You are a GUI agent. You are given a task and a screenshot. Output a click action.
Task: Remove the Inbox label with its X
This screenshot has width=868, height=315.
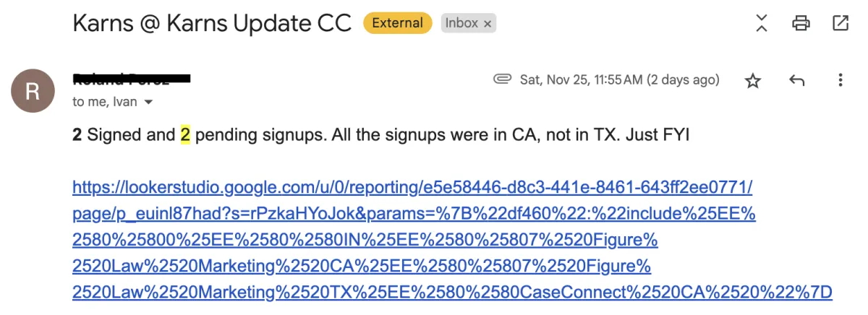click(488, 23)
